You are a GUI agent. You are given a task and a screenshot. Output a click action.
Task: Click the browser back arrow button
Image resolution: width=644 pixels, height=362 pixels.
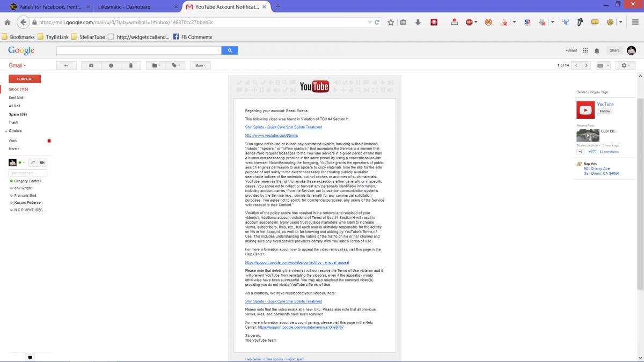pyautogui.click(x=23, y=23)
